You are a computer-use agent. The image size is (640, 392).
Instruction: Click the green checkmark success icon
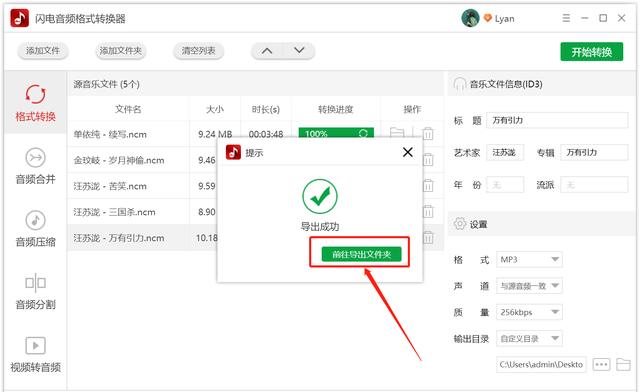320,196
